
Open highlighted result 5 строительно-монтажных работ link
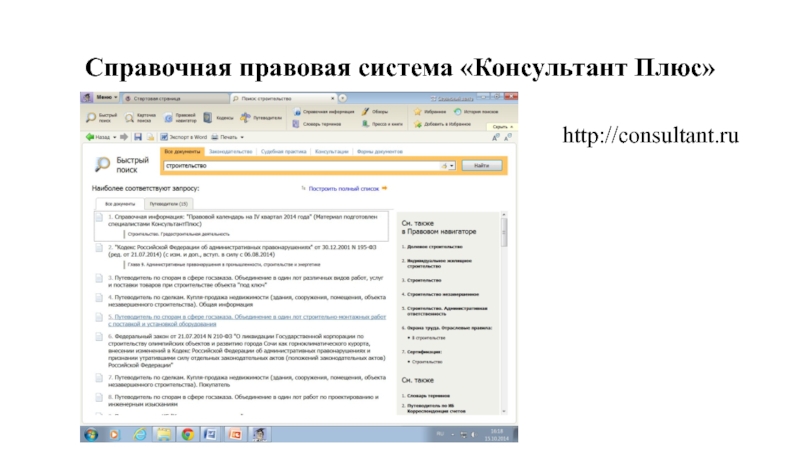pos(247,320)
